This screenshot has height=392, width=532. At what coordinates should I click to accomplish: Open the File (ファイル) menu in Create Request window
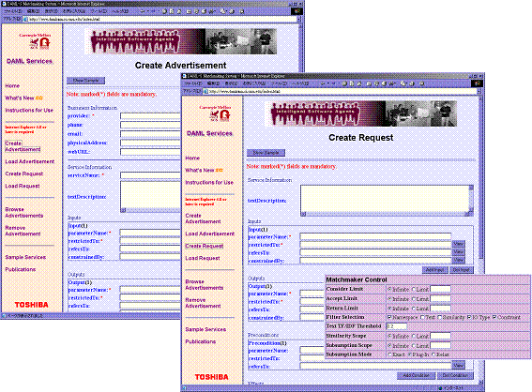193,83
